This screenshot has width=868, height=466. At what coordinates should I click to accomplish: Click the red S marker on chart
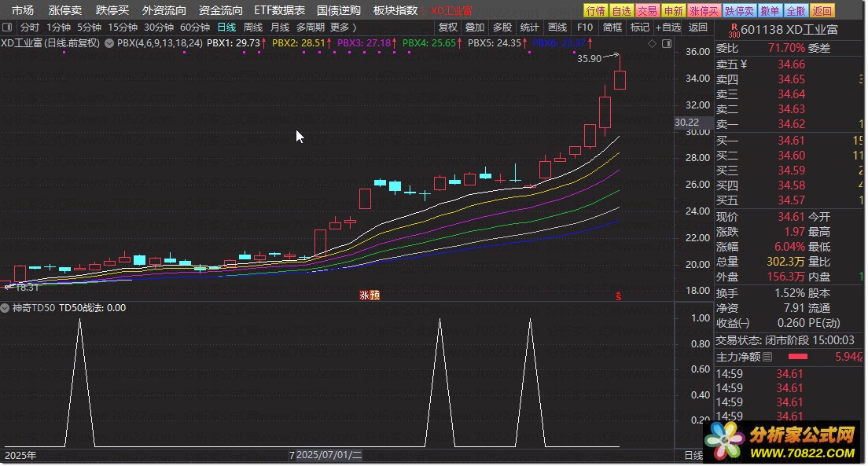(618, 296)
